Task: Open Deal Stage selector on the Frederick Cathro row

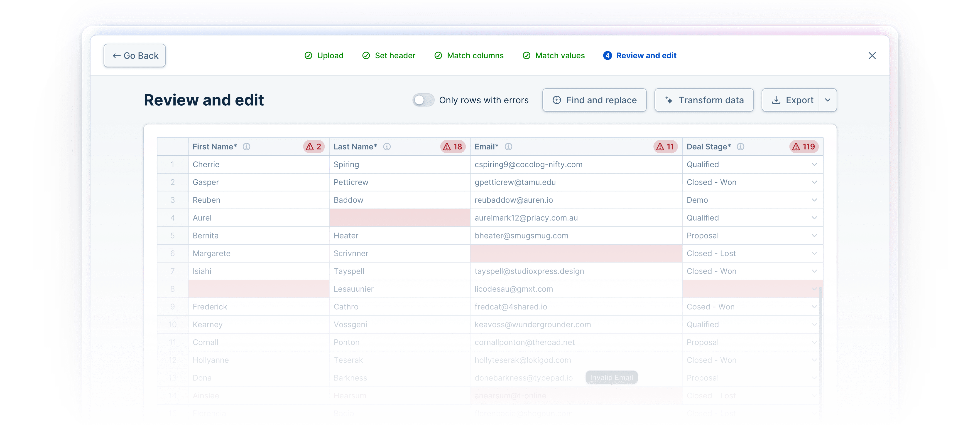Action: 814,306
